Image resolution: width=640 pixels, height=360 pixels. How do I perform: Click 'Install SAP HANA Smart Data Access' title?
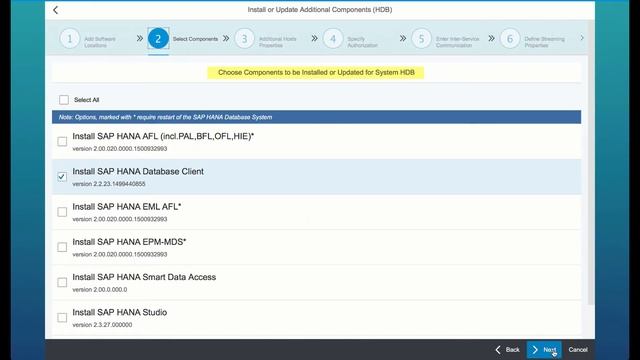pyautogui.click(x=144, y=277)
